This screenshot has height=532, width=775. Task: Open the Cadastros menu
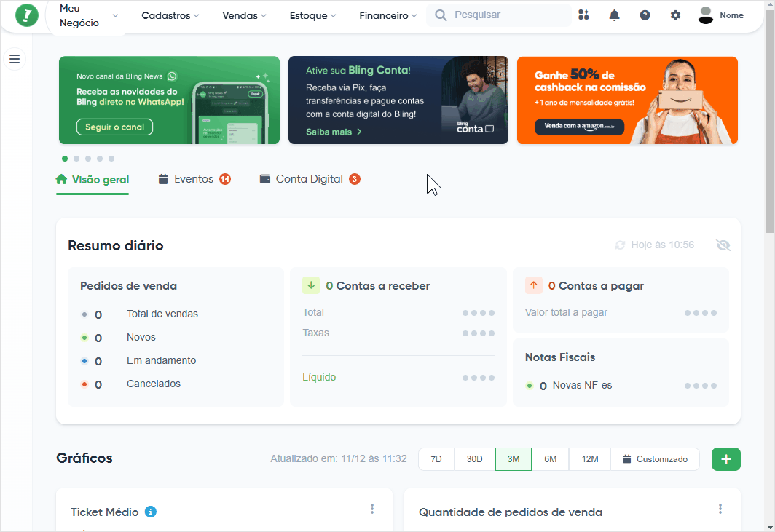click(170, 16)
